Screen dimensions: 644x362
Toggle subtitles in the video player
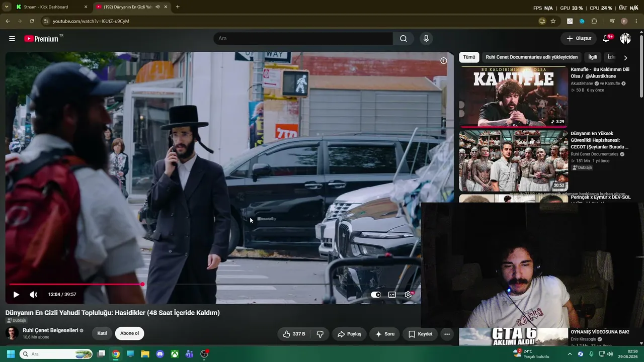tap(392, 295)
